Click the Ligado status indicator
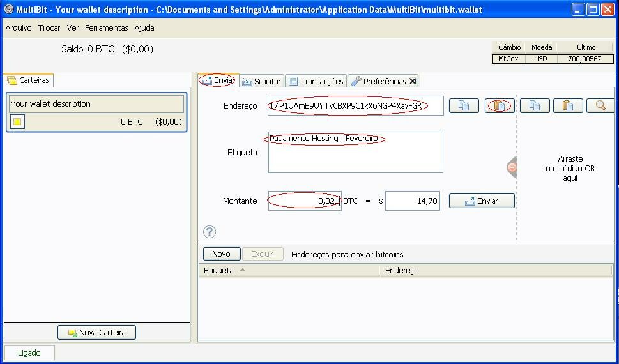Viewport: 619px width, 364px height. click(x=29, y=353)
